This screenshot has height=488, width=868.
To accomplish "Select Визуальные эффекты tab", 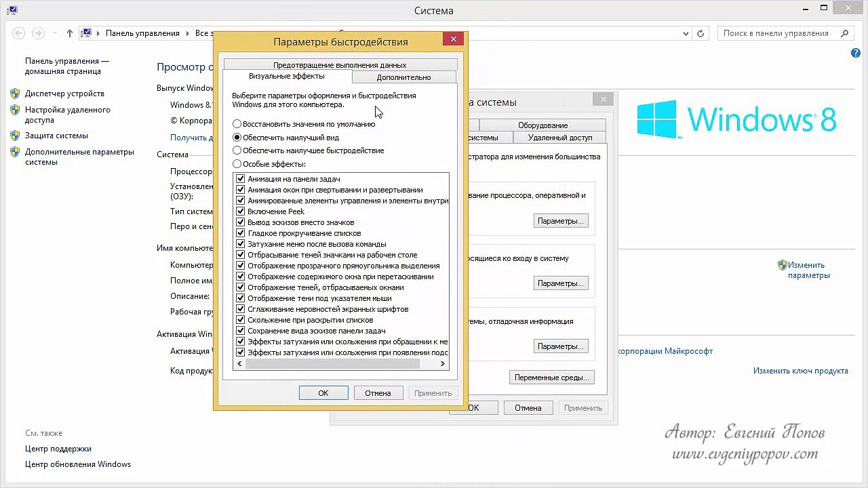I will click(x=286, y=76).
